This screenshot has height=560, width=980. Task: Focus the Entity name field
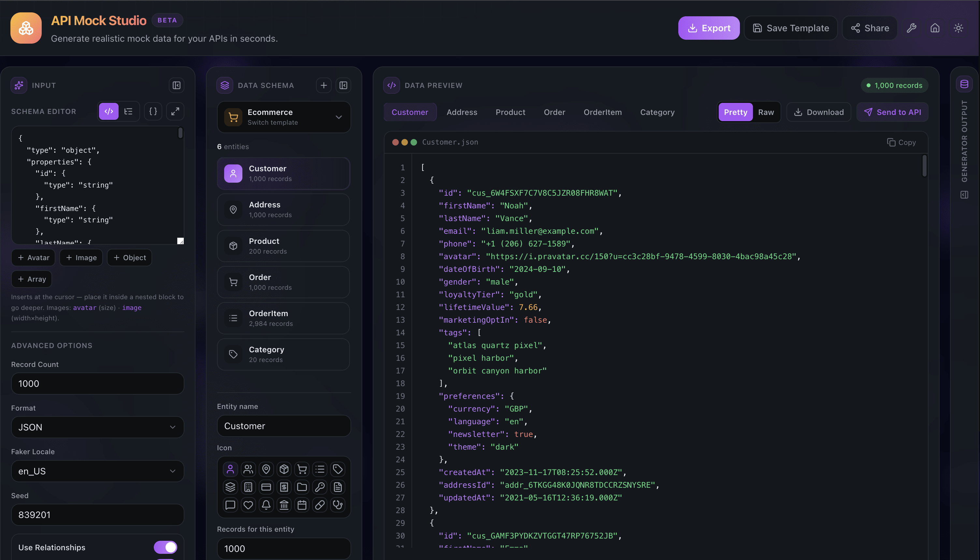tap(284, 426)
